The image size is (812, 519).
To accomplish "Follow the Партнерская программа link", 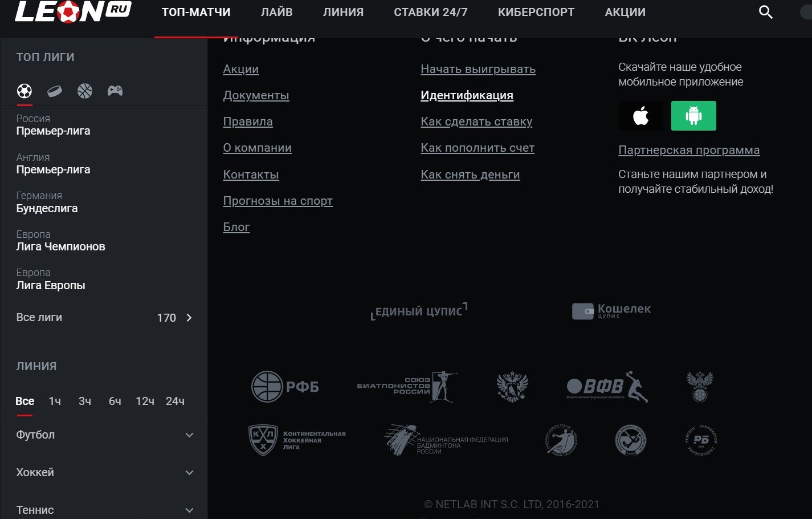I will coord(689,150).
